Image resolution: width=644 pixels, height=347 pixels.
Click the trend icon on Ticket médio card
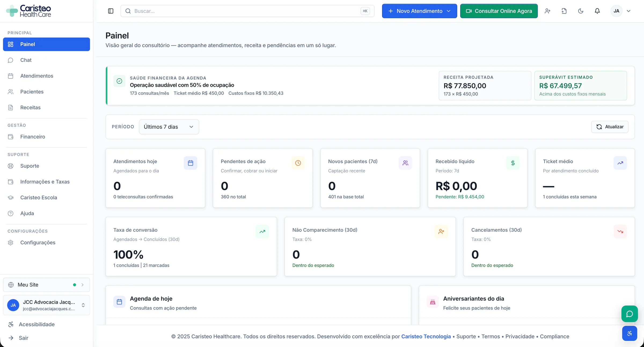pos(620,163)
